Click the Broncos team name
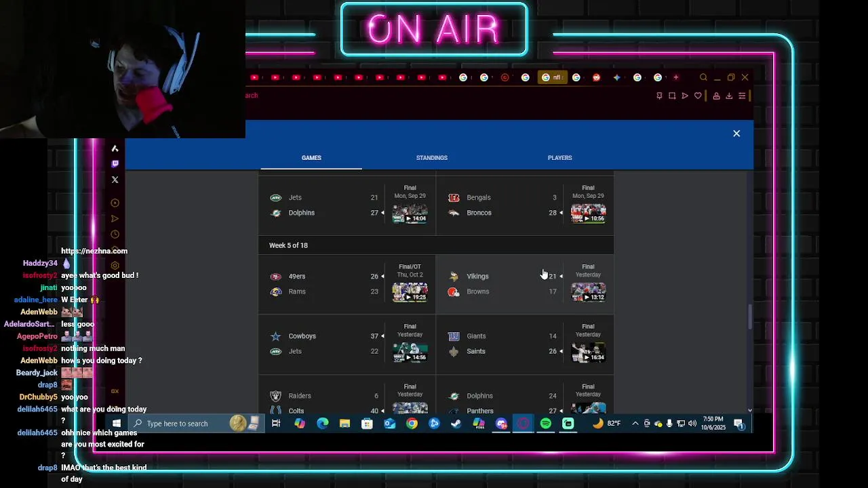The image size is (868, 488). click(479, 213)
